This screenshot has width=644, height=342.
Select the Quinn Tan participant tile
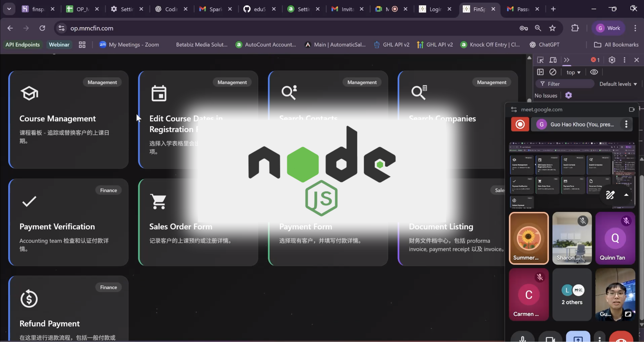(615, 238)
